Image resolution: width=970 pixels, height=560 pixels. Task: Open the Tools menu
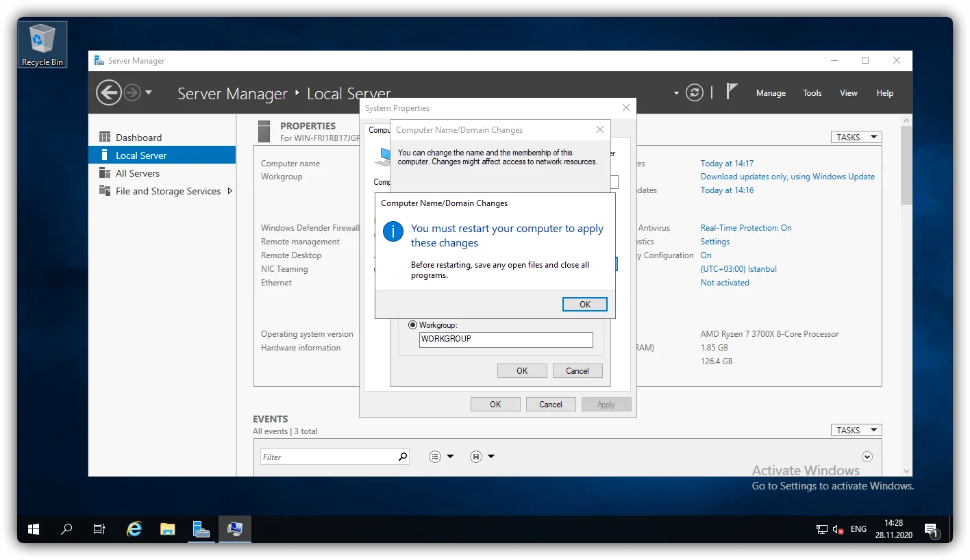tap(812, 93)
